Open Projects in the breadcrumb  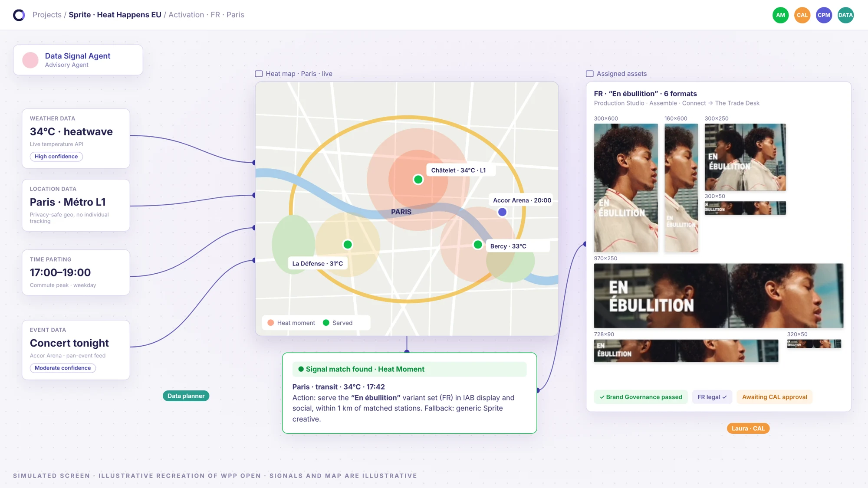[47, 15]
